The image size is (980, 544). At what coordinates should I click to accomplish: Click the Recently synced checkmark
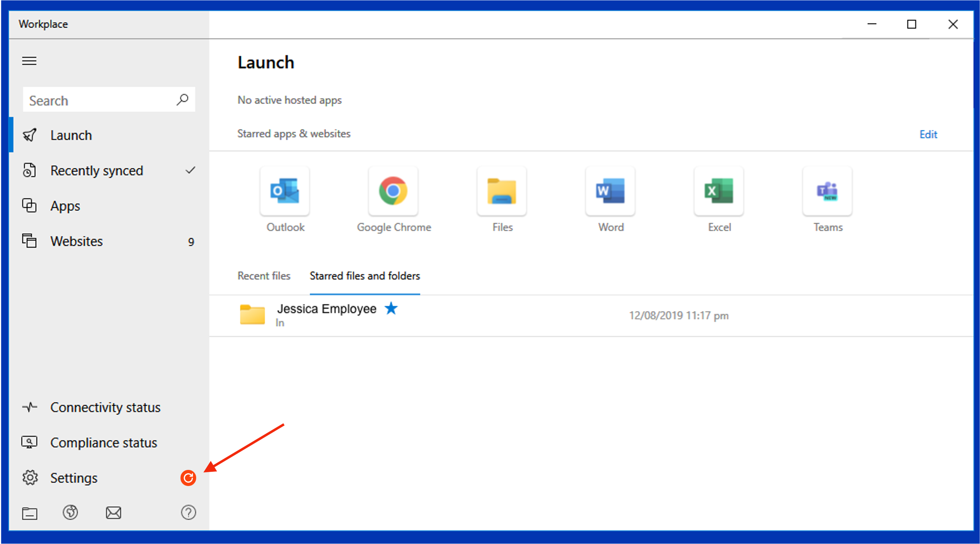[190, 170]
